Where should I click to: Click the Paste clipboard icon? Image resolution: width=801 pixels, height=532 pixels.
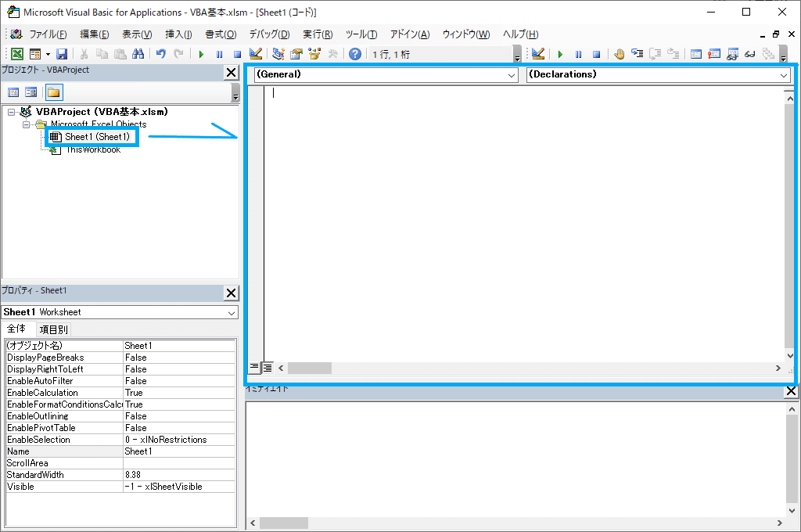coord(120,54)
